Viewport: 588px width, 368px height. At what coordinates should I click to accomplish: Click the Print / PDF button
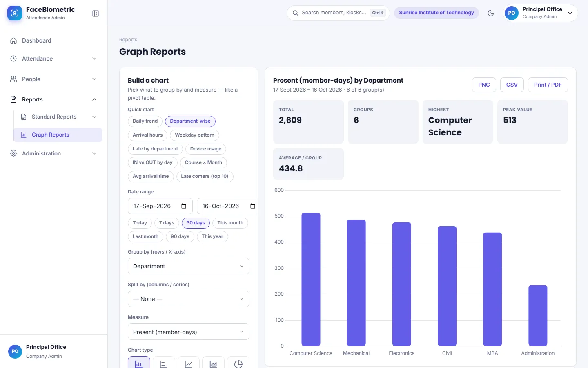pos(548,85)
